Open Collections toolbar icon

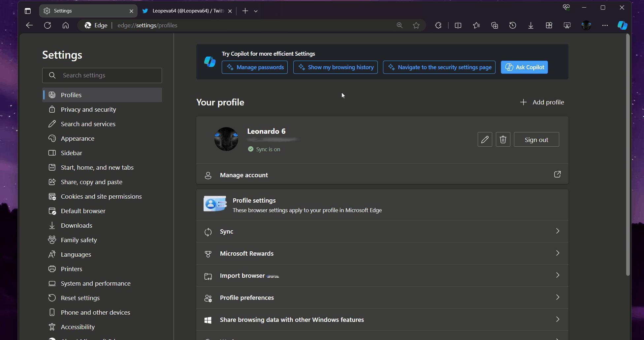(495, 25)
